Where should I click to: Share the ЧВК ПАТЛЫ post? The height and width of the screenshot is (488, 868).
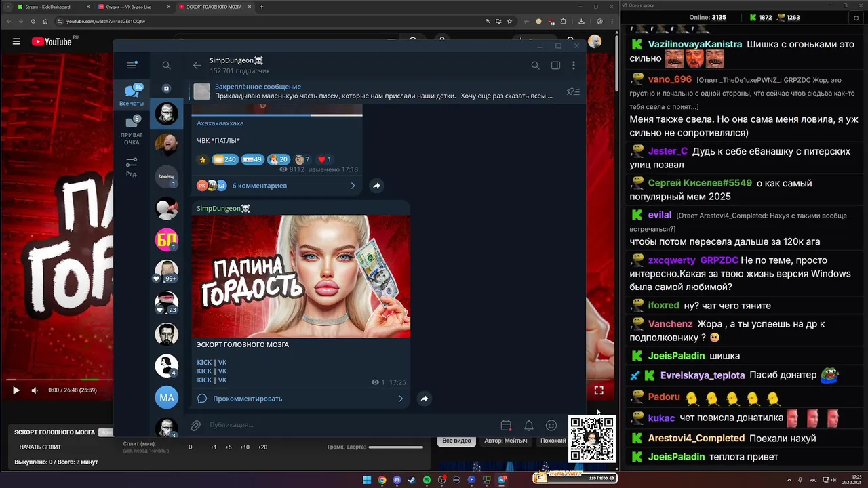[x=376, y=186]
